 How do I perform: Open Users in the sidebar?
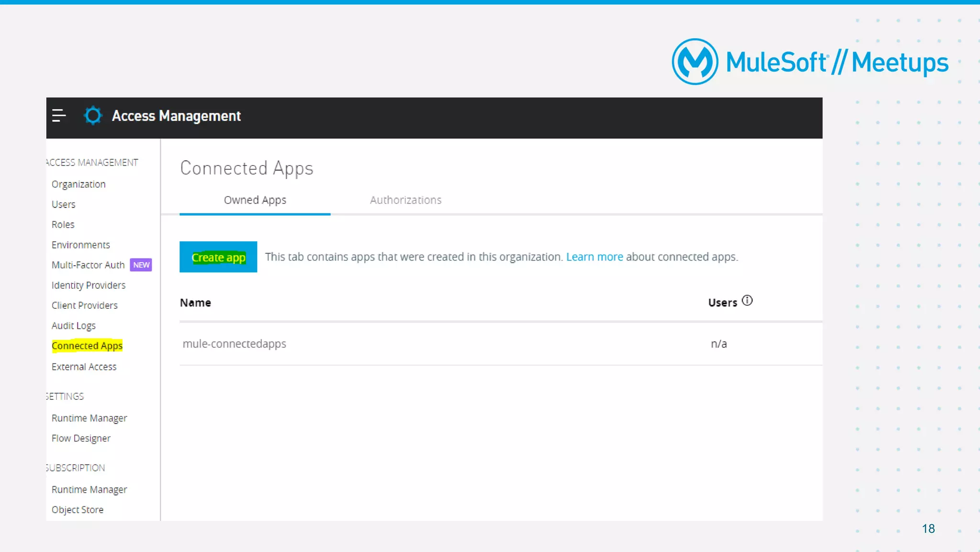pyautogui.click(x=64, y=204)
